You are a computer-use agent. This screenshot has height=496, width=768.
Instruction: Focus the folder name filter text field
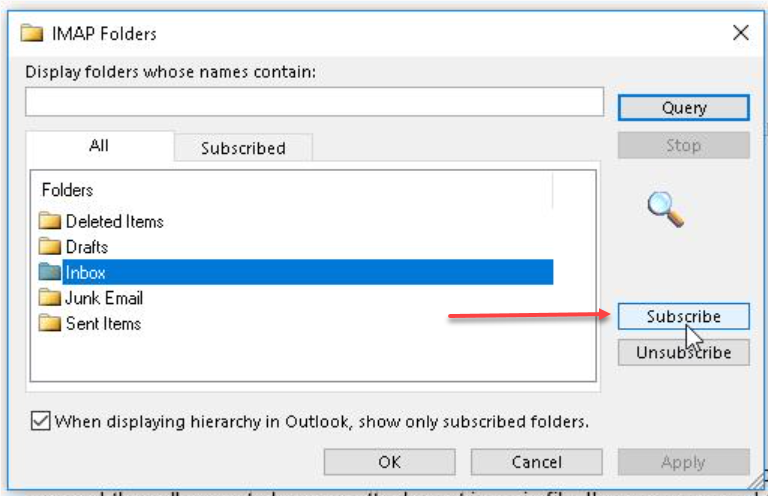click(x=314, y=102)
